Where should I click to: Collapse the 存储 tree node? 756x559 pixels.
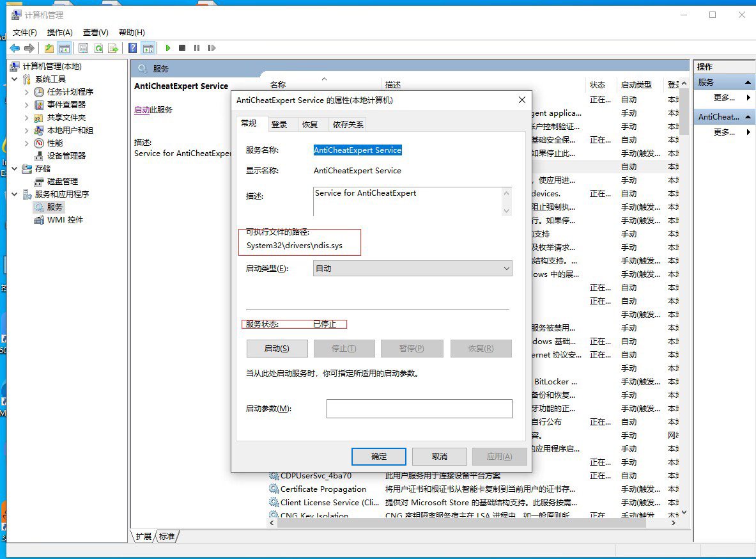coord(15,168)
